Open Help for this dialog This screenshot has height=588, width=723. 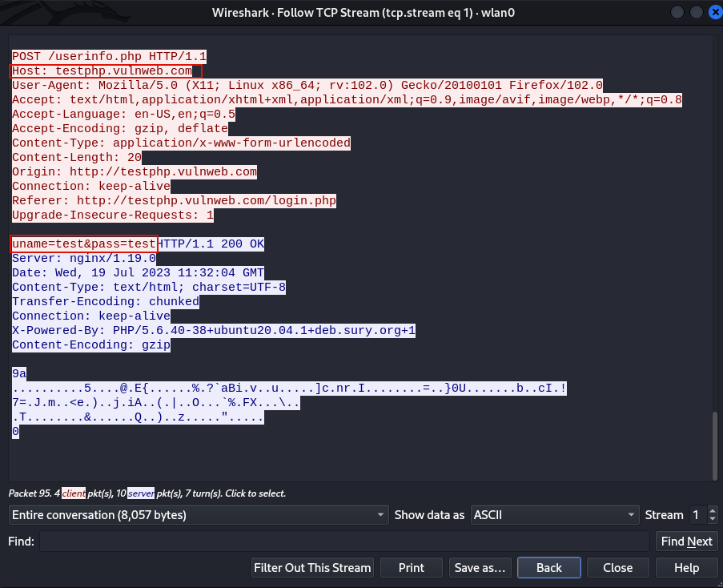click(x=686, y=568)
